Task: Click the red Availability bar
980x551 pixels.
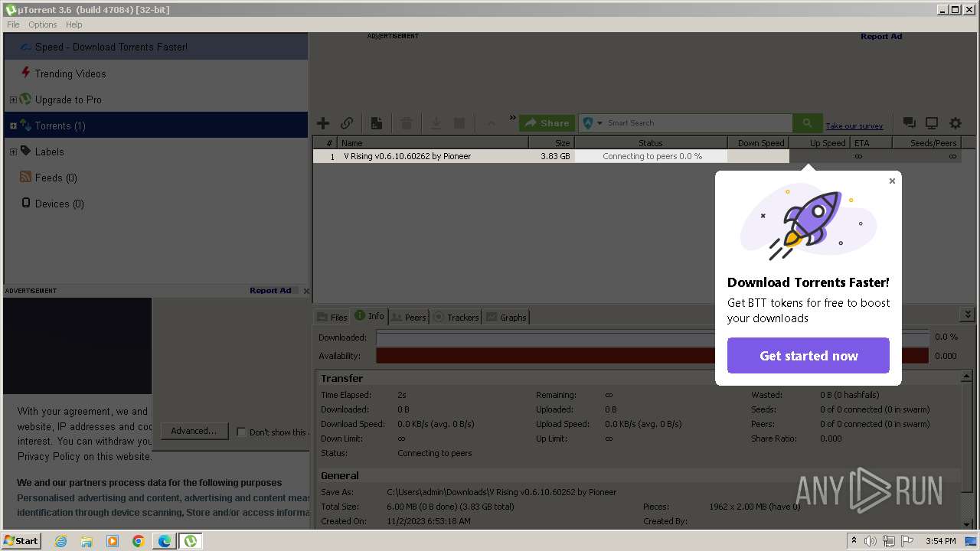Action: (652, 356)
